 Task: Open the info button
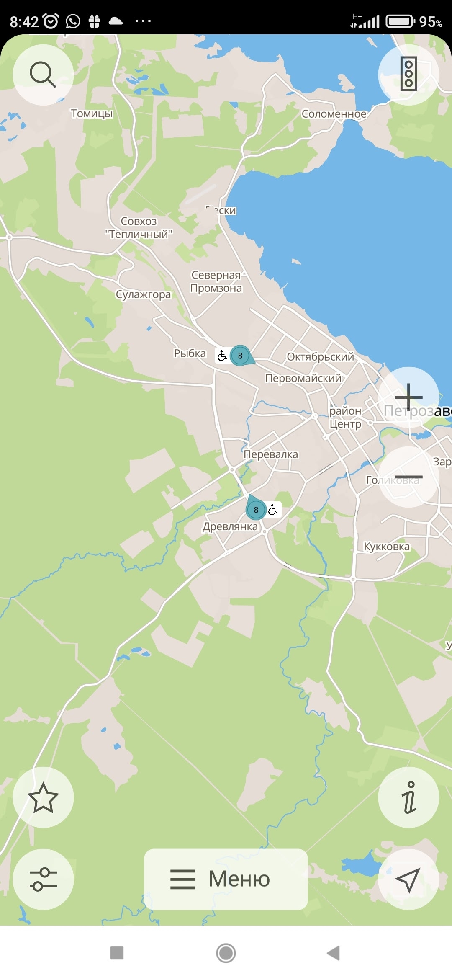coord(408,797)
